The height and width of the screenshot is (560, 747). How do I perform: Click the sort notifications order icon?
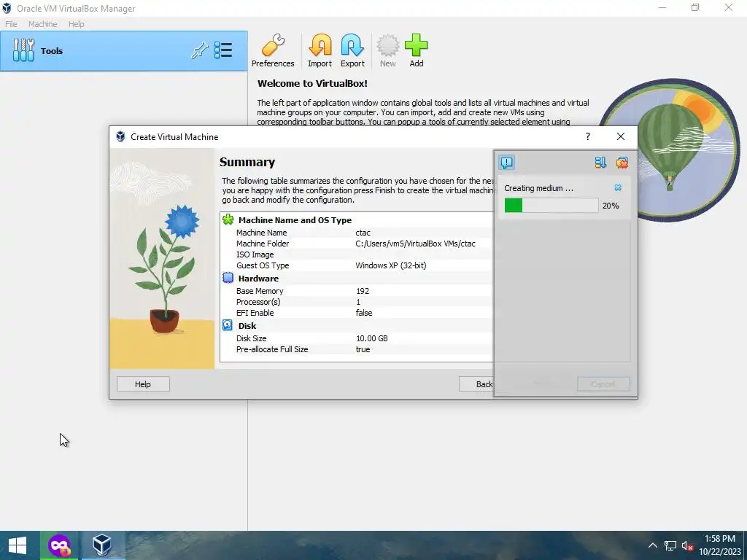pyautogui.click(x=600, y=163)
